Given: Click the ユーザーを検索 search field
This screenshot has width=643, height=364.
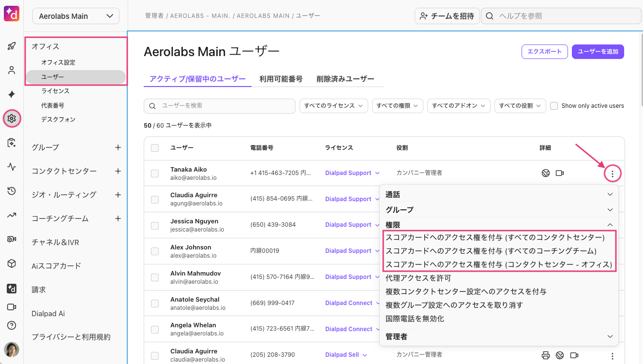Looking at the screenshot, I should pyautogui.click(x=220, y=106).
